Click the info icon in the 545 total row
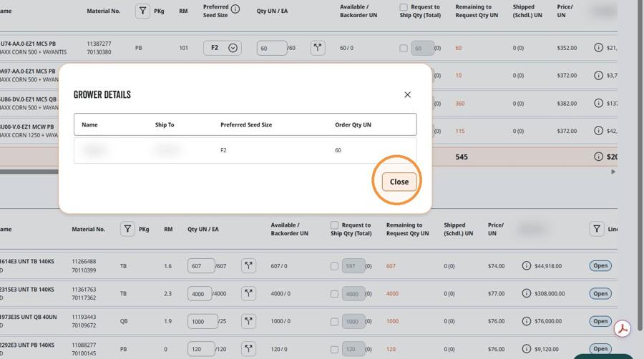 coord(598,157)
